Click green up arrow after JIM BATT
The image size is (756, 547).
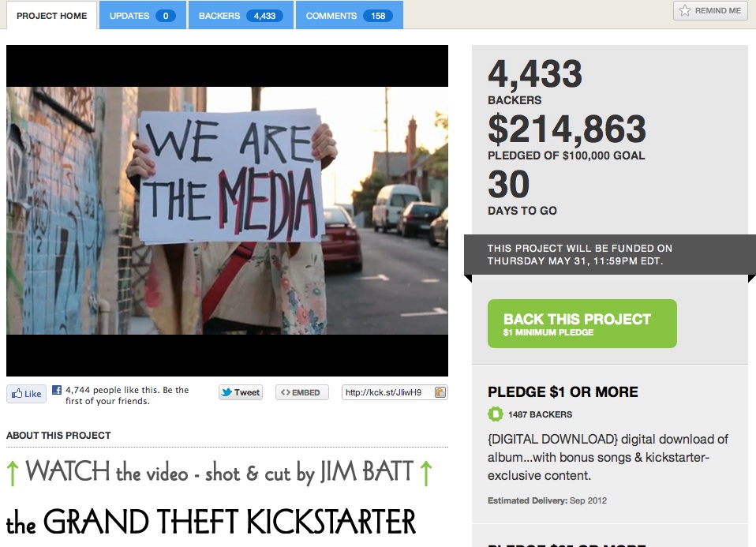(425, 474)
